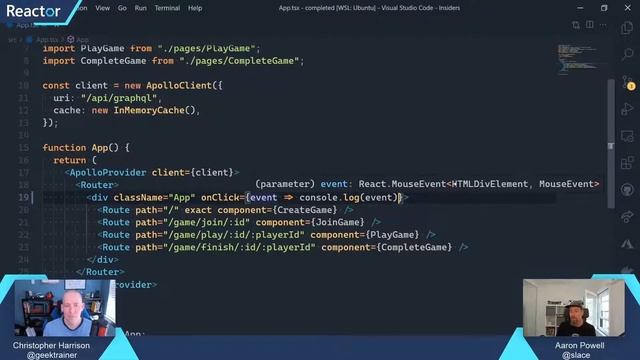Click the closing </div> tag
640x360 pixels.
click(102, 260)
